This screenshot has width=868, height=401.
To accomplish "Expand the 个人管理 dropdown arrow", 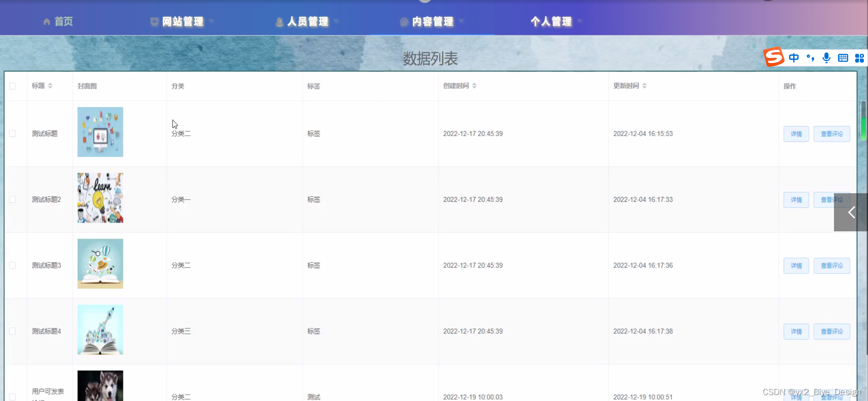I will (579, 21).
